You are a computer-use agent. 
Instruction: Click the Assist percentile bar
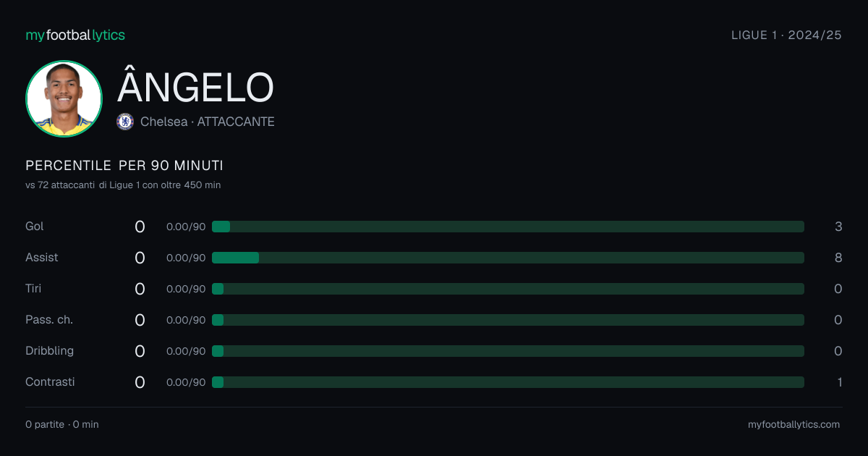[x=508, y=258]
